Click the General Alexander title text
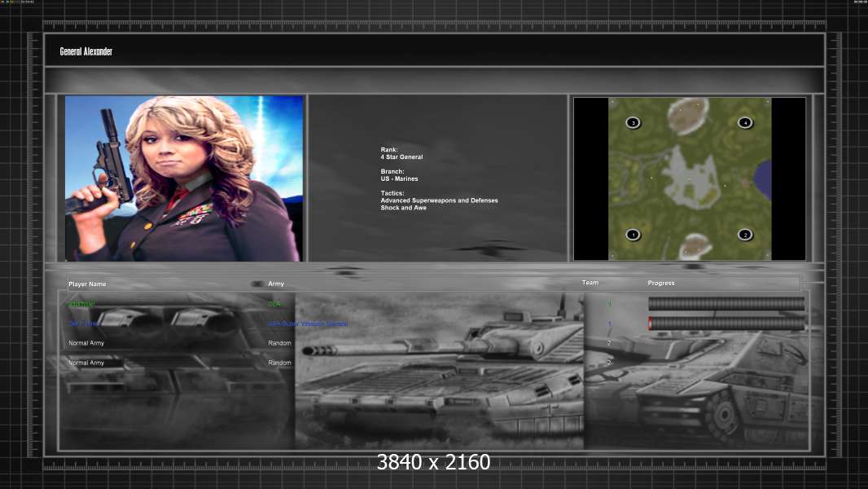868x489 pixels. tap(85, 51)
